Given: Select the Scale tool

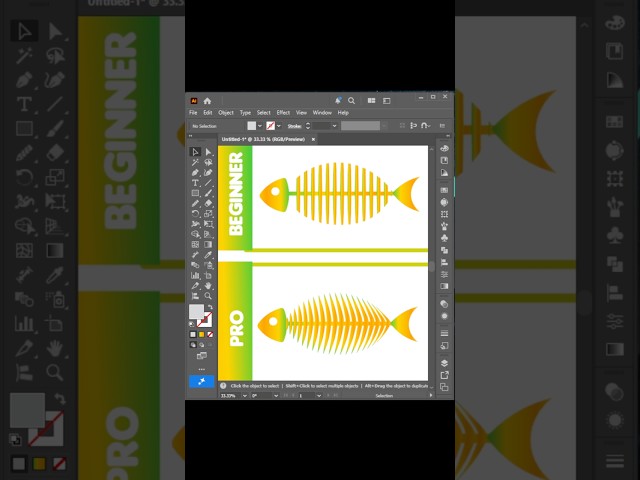Looking at the screenshot, I should tap(208, 213).
